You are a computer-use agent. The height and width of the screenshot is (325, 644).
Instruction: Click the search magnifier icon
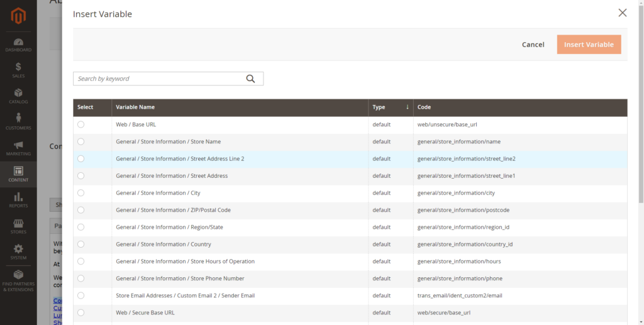[250, 79]
